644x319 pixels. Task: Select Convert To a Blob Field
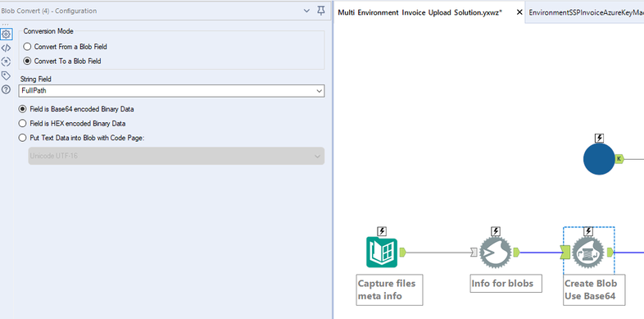(62, 61)
